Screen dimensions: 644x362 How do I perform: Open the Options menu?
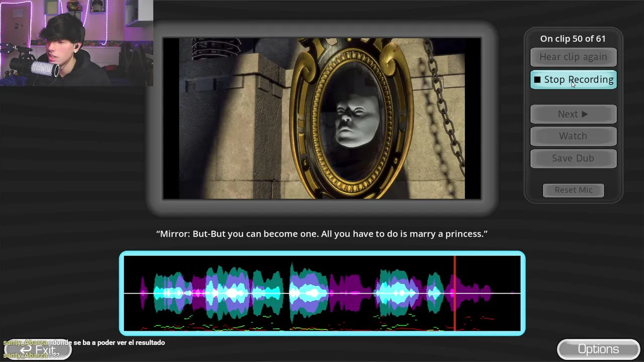tap(598, 349)
